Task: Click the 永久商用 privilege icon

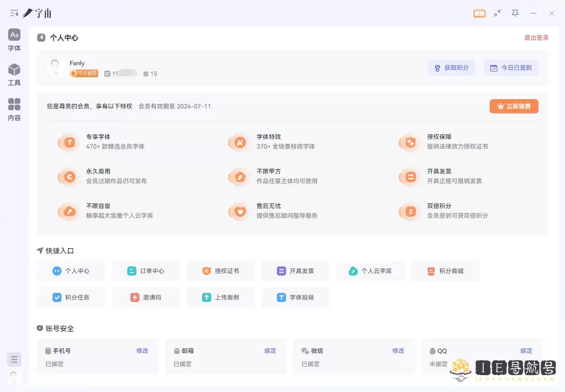Action: (x=69, y=177)
